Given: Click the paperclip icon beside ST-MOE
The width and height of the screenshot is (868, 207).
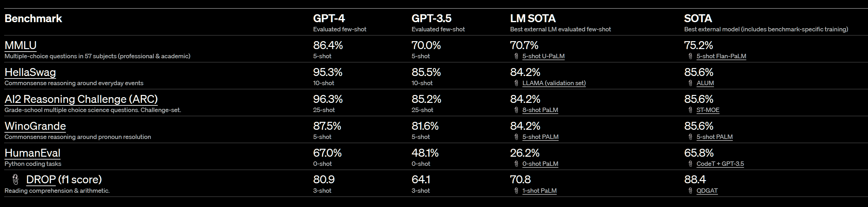Looking at the screenshot, I should click(x=691, y=110).
